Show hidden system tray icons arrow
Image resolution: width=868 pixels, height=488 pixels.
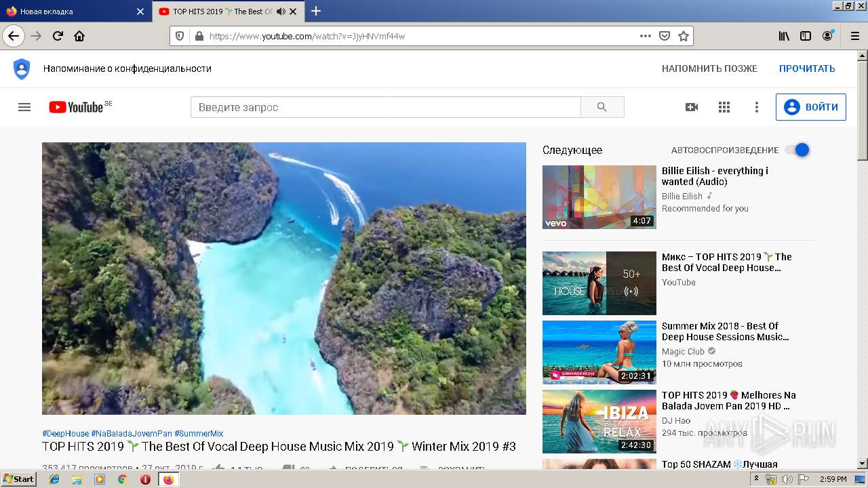click(757, 479)
